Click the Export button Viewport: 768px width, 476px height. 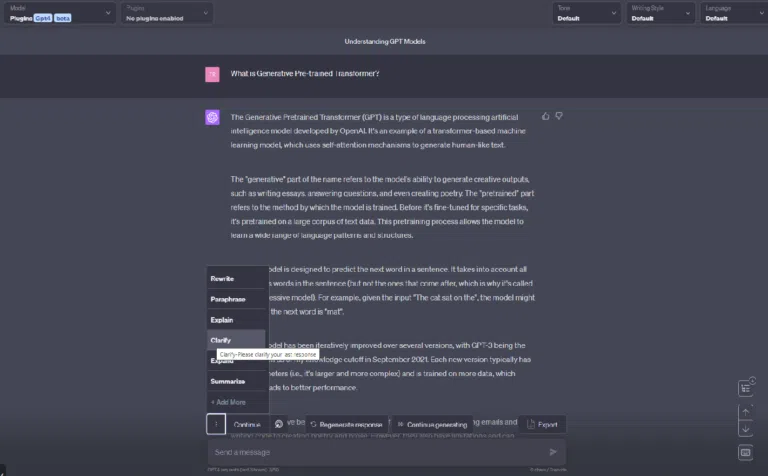pyautogui.click(x=542, y=425)
